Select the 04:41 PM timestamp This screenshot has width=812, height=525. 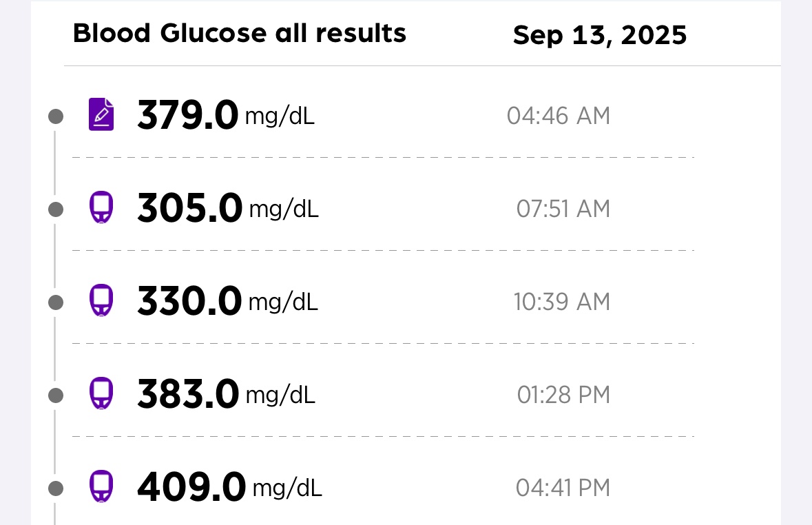[x=563, y=488]
